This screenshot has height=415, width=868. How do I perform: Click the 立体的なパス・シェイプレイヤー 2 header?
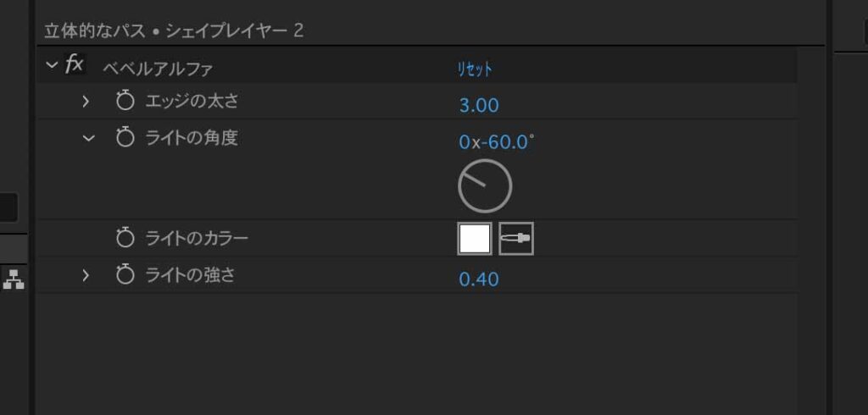click(174, 30)
